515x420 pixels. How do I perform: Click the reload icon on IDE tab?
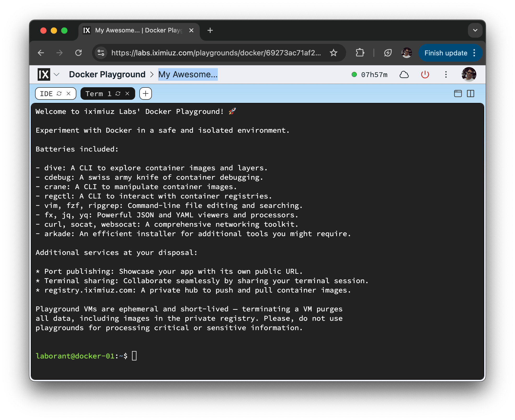(59, 94)
